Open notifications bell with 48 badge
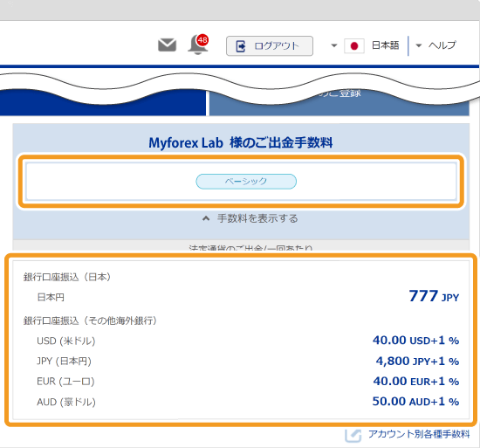Image resolution: width=480 pixels, height=448 pixels. [x=198, y=45]
